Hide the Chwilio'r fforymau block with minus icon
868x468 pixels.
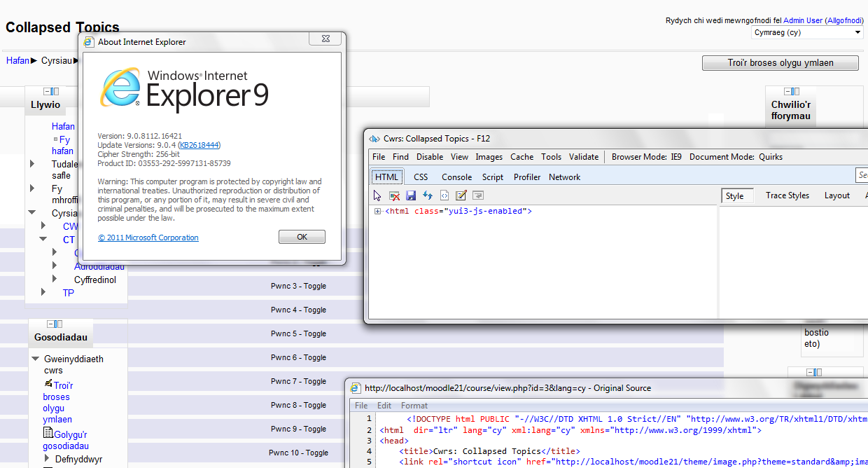coord(787,92)
